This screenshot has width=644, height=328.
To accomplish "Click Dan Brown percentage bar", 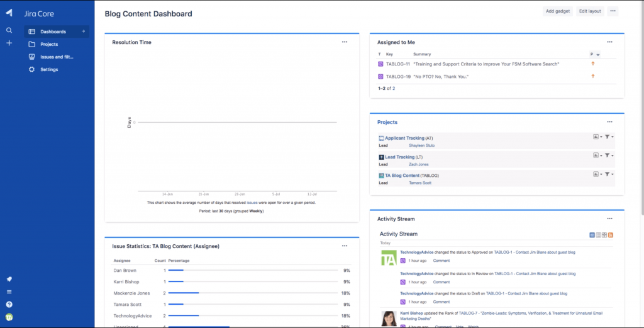I will click(253, 271).
